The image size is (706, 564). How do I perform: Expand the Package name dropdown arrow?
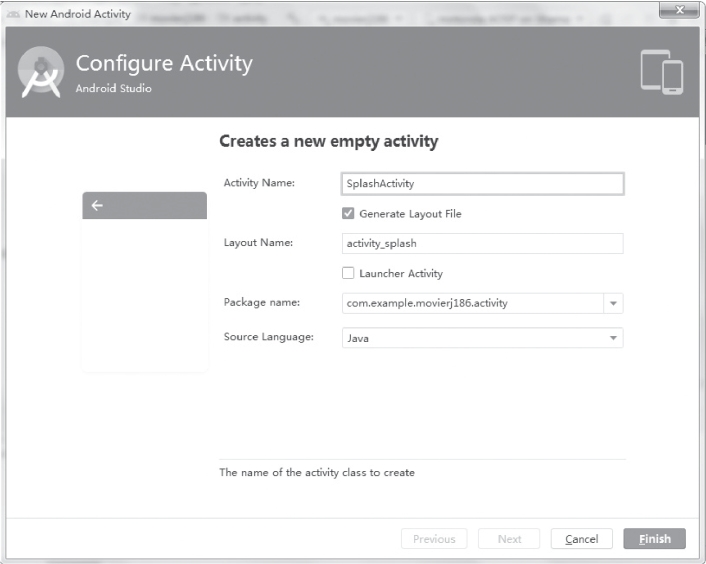pyautogui.click(x=613, y=303)
